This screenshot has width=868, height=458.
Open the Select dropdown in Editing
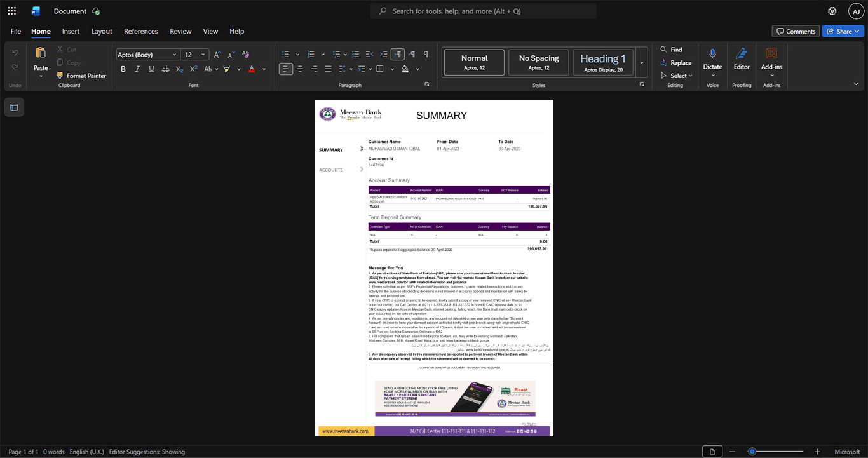(x=677, y=76)
